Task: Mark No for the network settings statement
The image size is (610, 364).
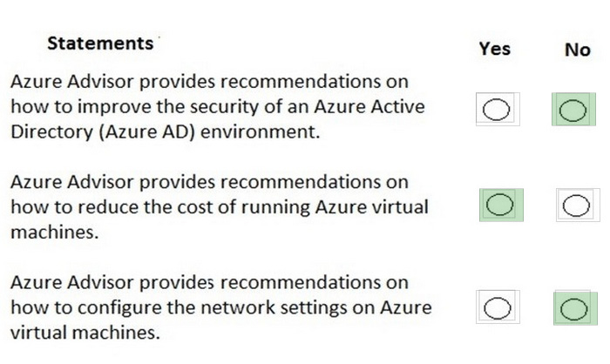Action: [x=573, y=308]
